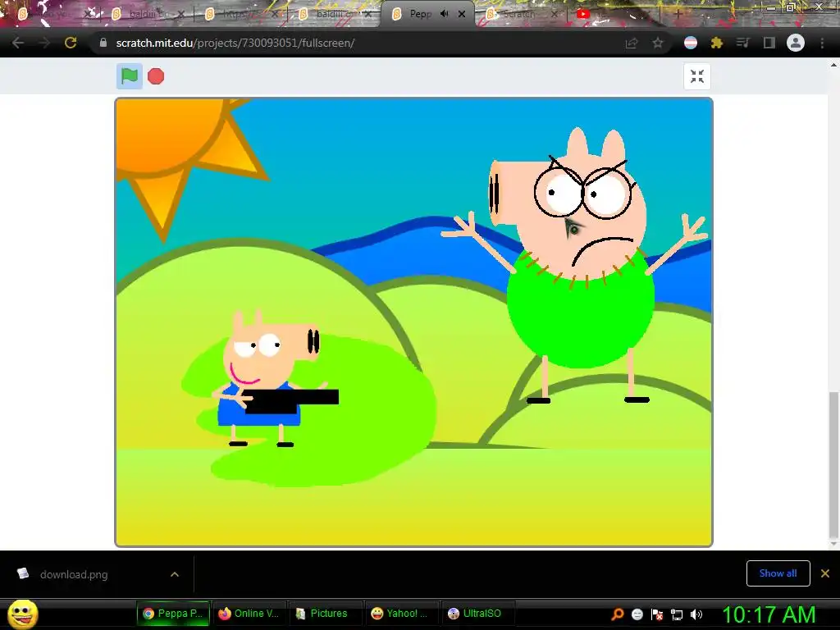This screenshot has width=840, height=630.
Task: Click the address bar URL
Action: pos(235,43)
